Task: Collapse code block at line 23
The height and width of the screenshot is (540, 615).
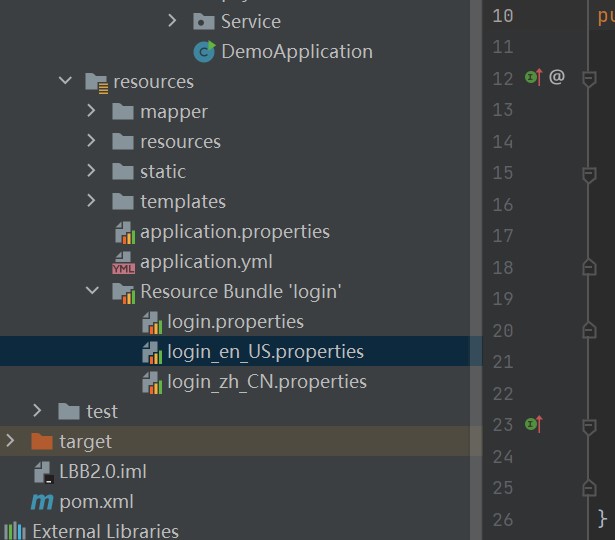Action: pyautogui.click(x=589, y=427)
